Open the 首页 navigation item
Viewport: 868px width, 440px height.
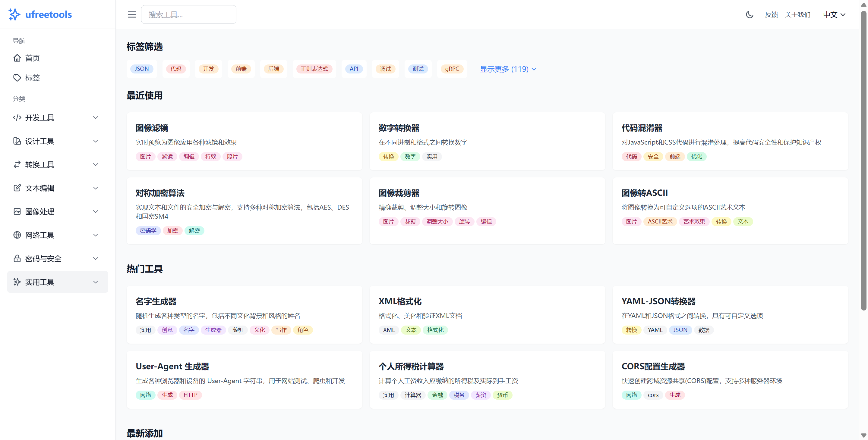pyautogui.click(x=58, y=58)
